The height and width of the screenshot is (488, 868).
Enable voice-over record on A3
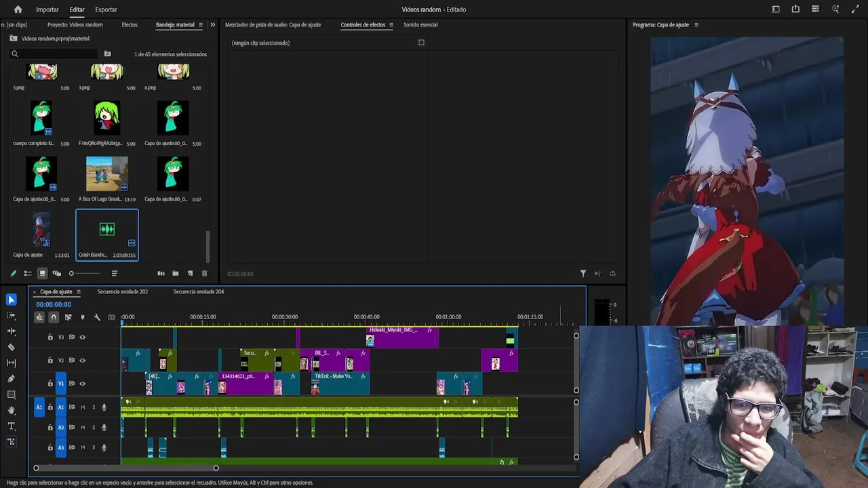pos(104,447)
